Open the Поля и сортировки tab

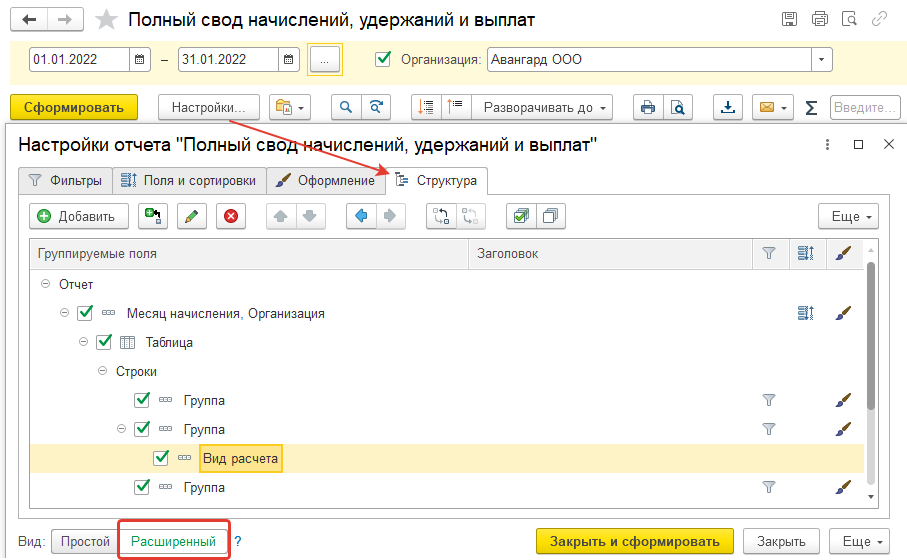coord(188,181)
